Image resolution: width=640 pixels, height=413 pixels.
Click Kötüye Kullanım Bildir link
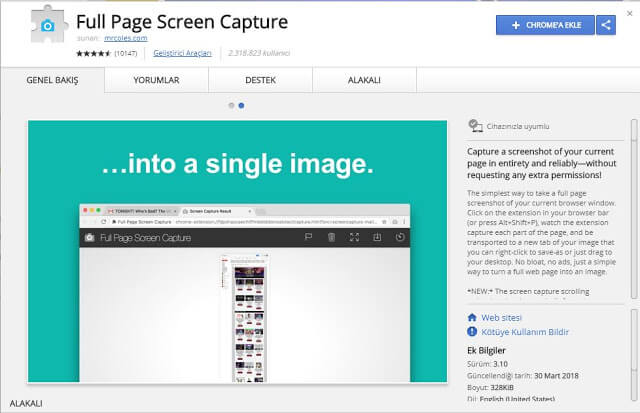(x=525, y=332)
